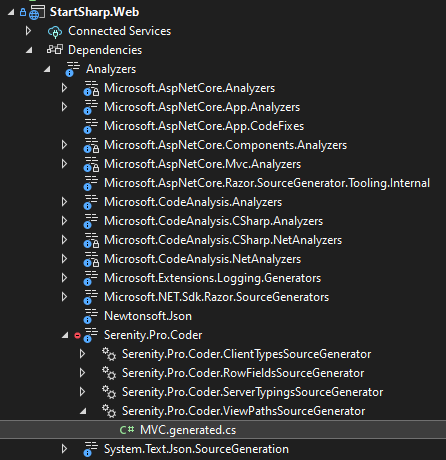
Task: Expand Microsoft.CodeAnalysis.NetAnalyzers
Action: [64, 259]
